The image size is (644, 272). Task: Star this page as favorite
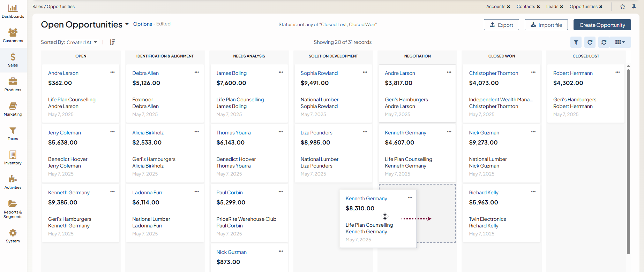point(623,7)
